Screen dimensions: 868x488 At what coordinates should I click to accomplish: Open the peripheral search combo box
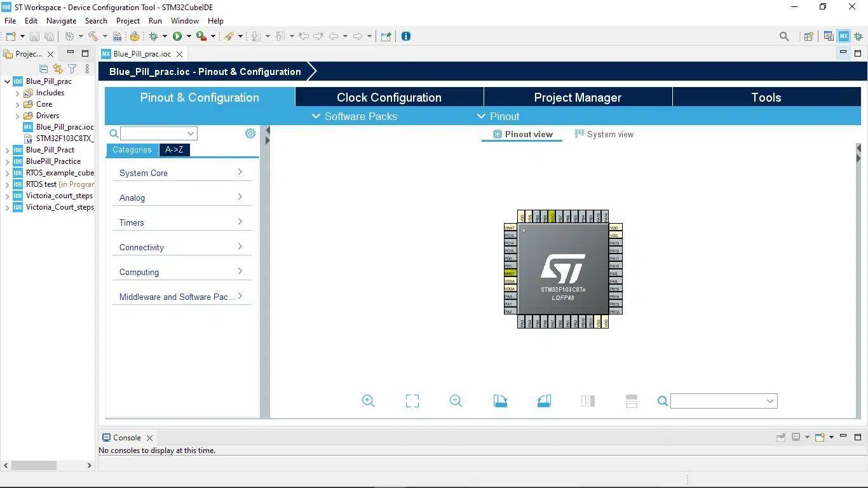[159, 133]
